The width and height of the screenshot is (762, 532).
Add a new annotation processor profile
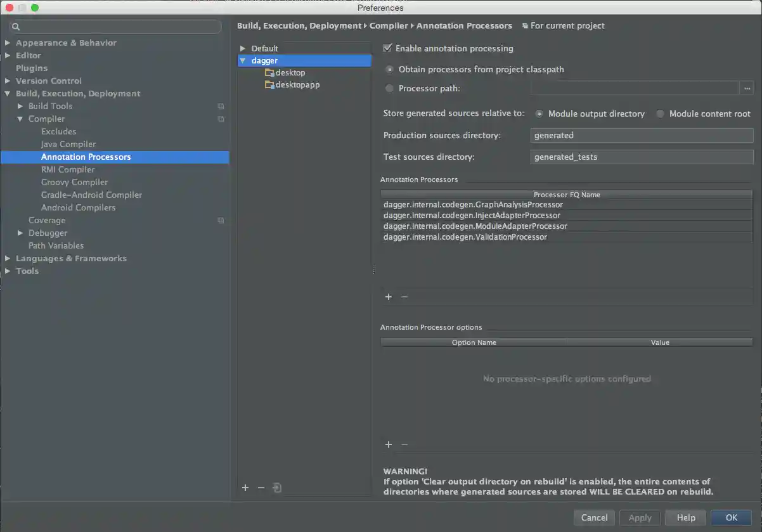pos(245,488)
